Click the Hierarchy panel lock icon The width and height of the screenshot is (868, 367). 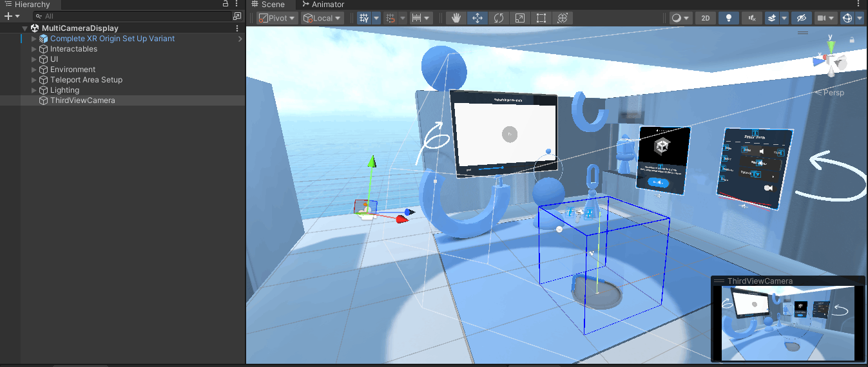pyautogui.click(x=226, y=4)
